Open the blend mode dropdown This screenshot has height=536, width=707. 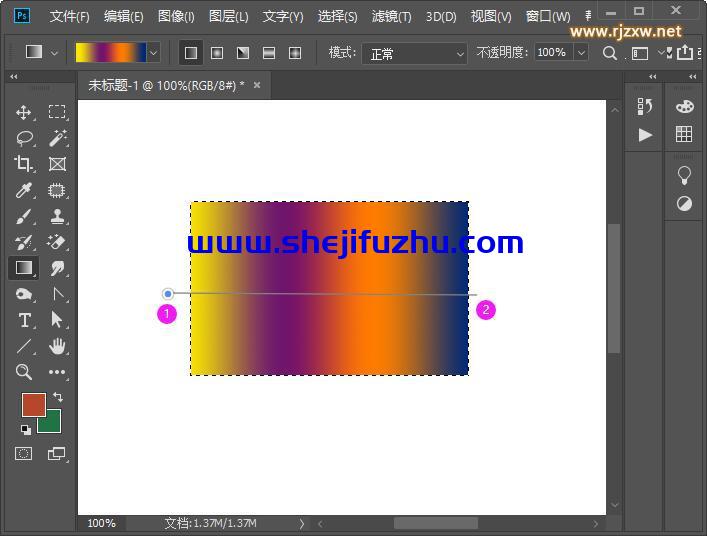click(414, 54)
